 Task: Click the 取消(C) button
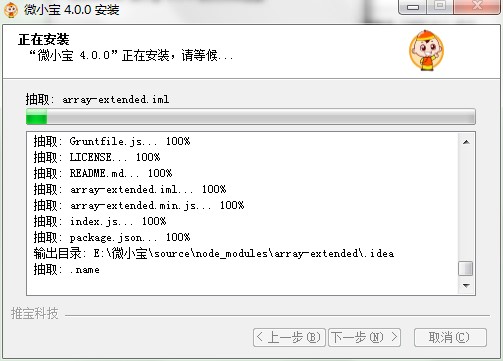[450, 337]
